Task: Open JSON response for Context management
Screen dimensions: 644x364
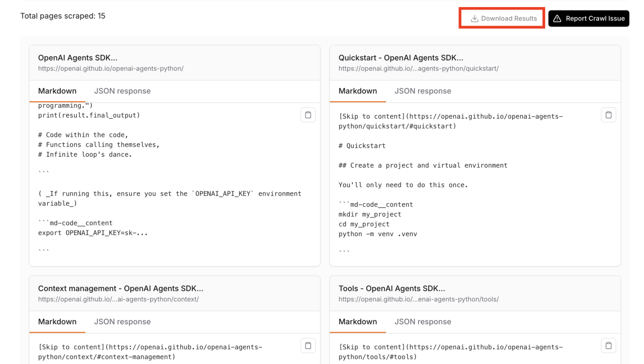Action: point(122,322)
